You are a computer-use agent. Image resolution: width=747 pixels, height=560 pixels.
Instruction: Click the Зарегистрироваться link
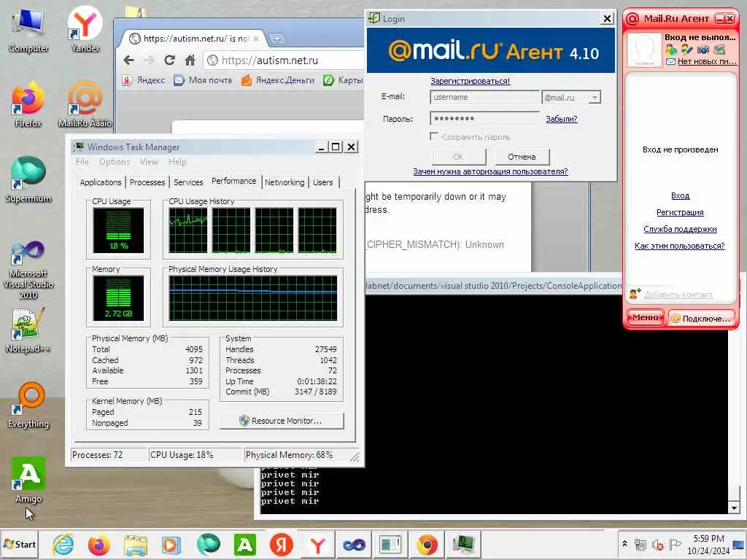pyautogui.click(x=470, y=81)
